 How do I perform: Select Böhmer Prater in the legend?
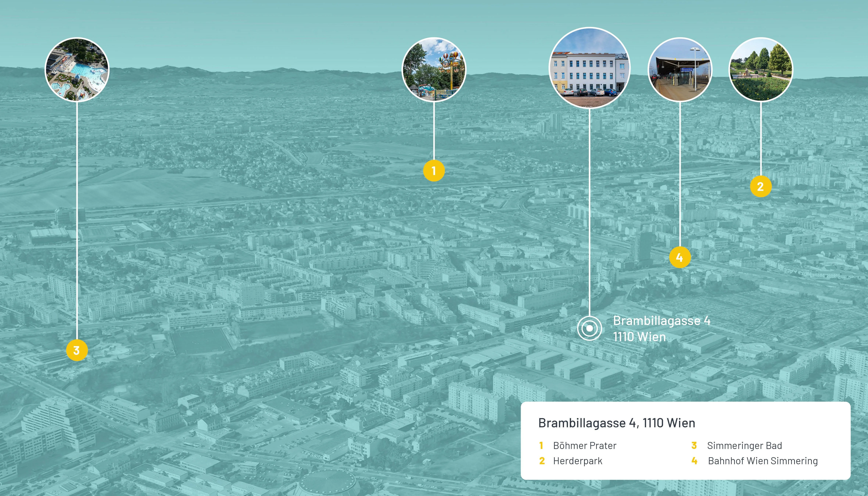pyautogui.click(x=584, y=446)
